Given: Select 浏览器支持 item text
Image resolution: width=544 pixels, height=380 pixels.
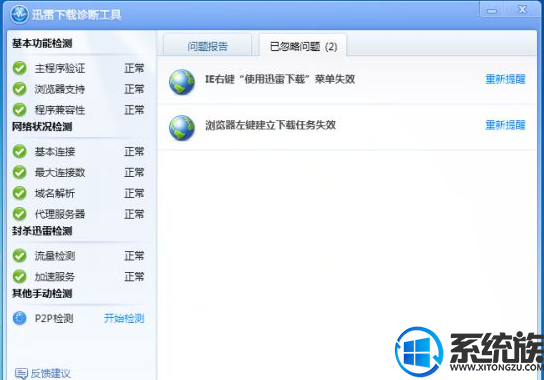Looking at the screenshot, I should [x=60, y=89].
